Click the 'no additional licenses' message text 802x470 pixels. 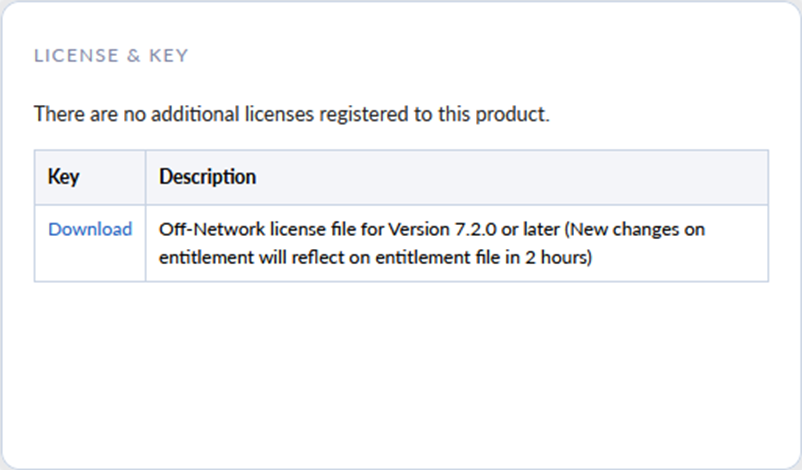(291, 114)
